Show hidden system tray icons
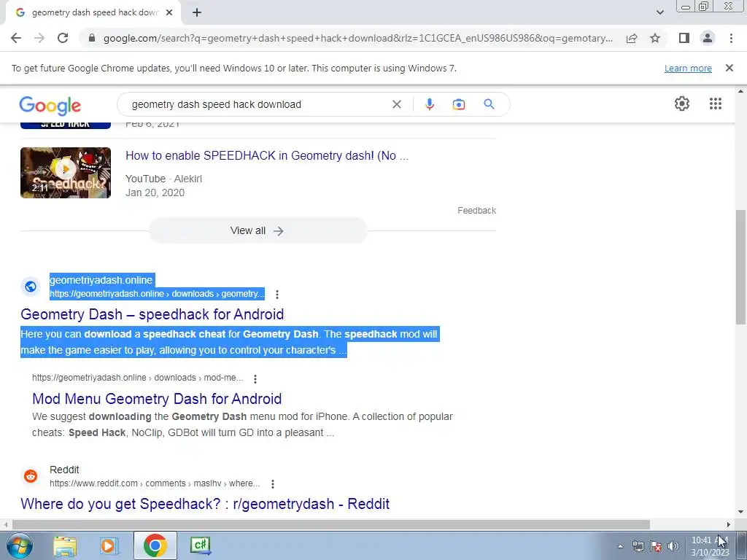Screen dimensions: 747x560 click(x=620, y=546)
